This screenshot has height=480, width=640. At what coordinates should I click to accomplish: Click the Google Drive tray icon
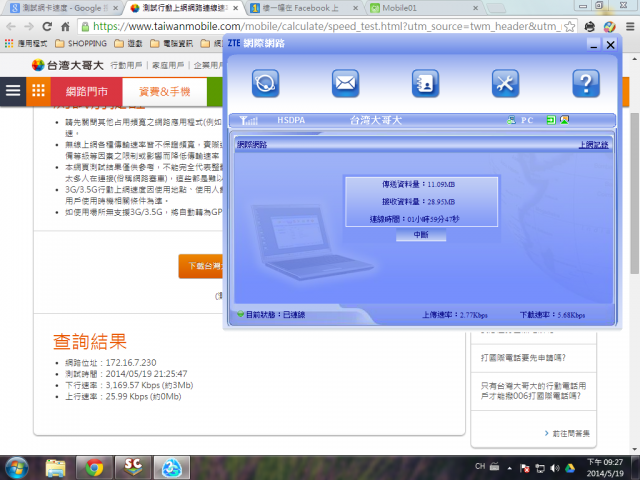coord(570,468)
